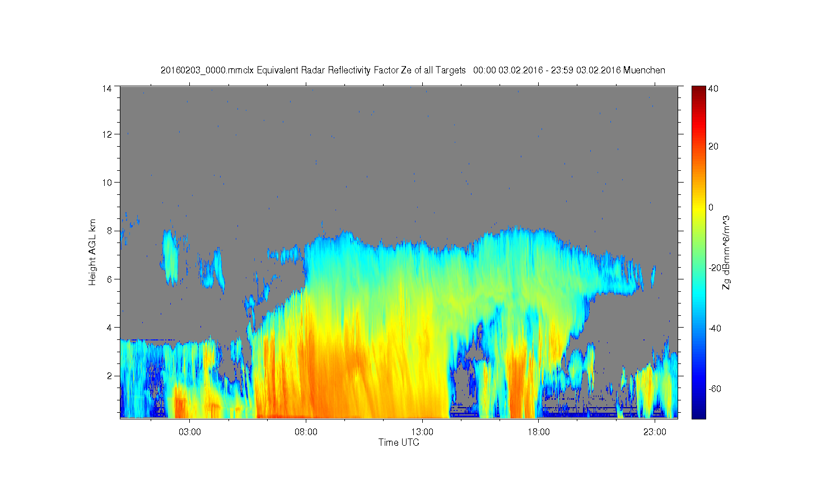Click the height tick label 12

pos(108,134)
